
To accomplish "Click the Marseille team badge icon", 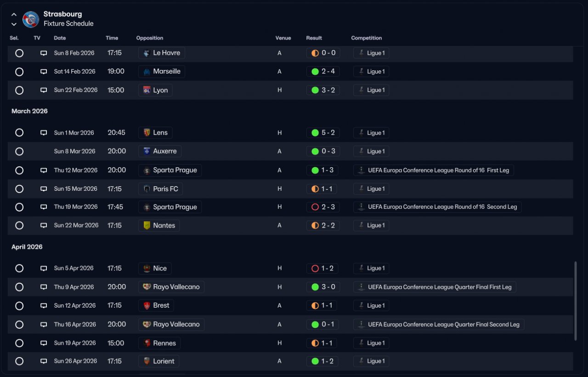I will pos(147,72).
